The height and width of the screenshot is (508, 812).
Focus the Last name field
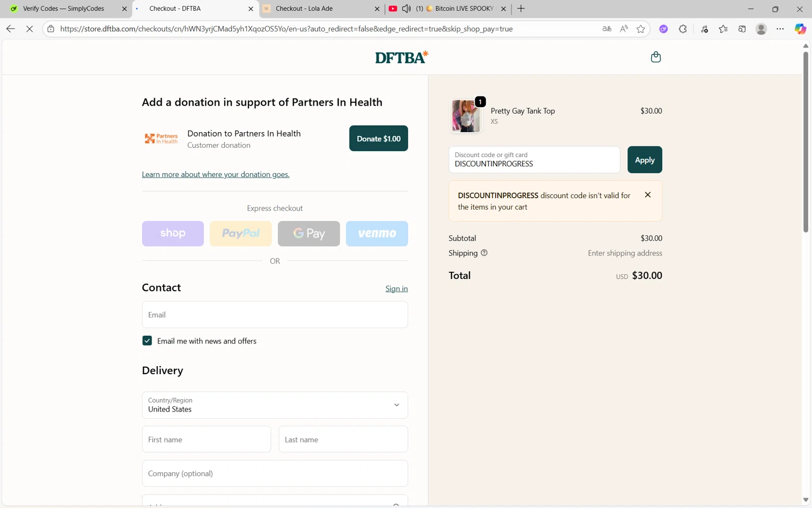tap(343, 439)
